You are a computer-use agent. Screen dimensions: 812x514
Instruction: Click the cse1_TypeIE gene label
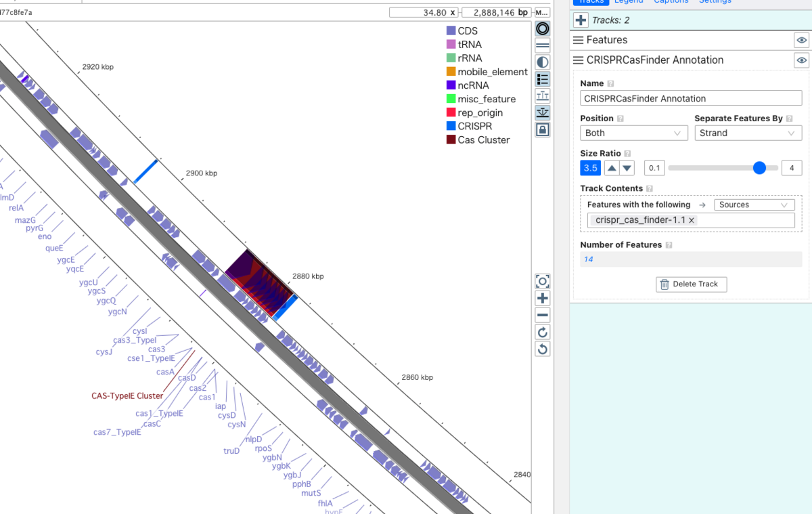coord(151,358)
